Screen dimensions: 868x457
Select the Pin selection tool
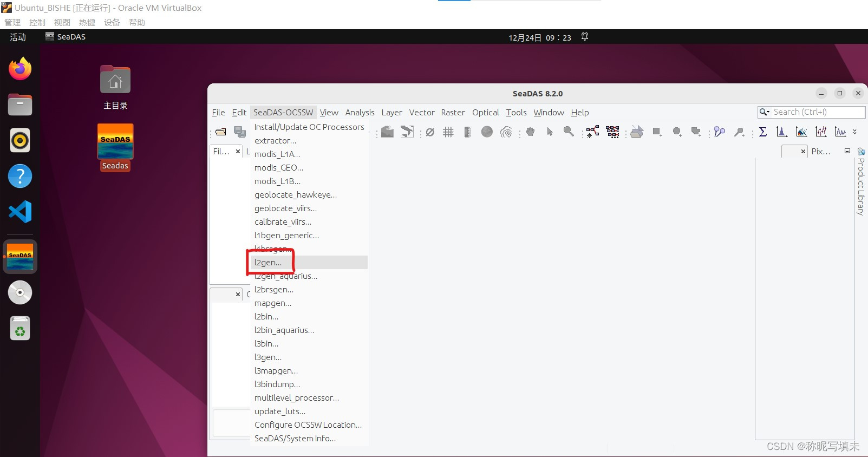(720, 132)
